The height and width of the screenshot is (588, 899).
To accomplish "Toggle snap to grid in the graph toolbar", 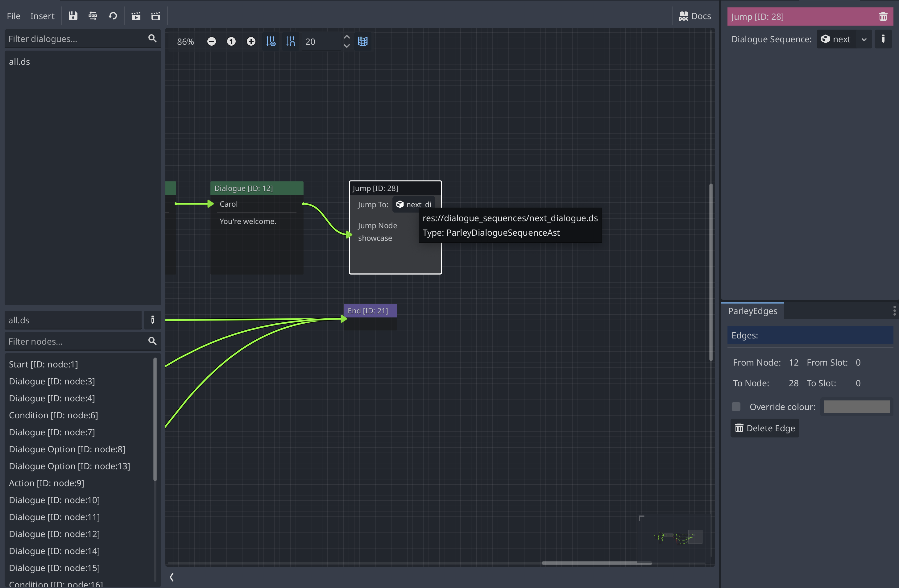I will click(x=290, y=42).
